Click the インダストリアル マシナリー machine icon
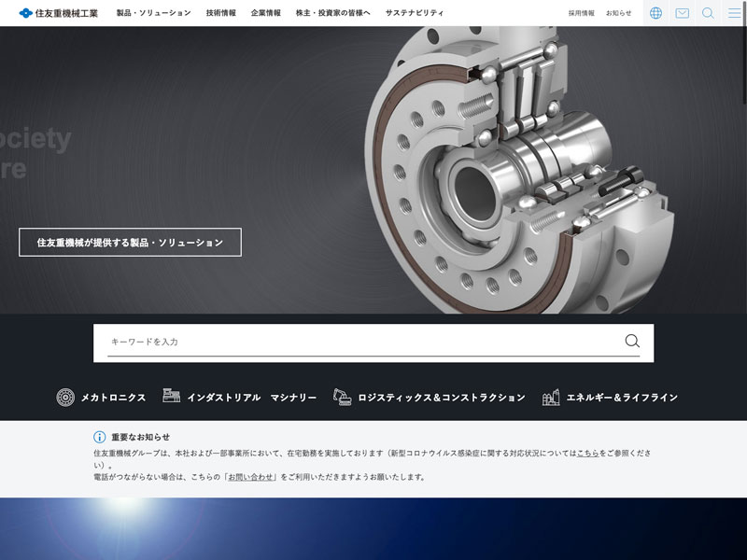 (171, 397)
